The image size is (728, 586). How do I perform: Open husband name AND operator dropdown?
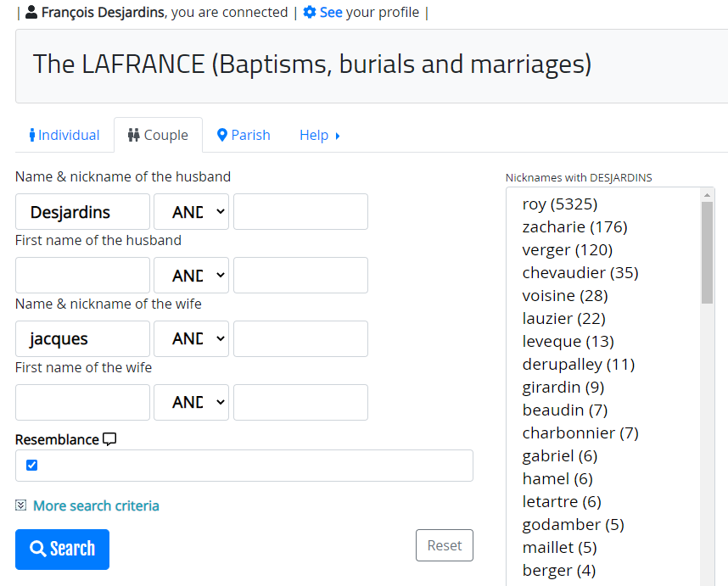click(191, 212)
